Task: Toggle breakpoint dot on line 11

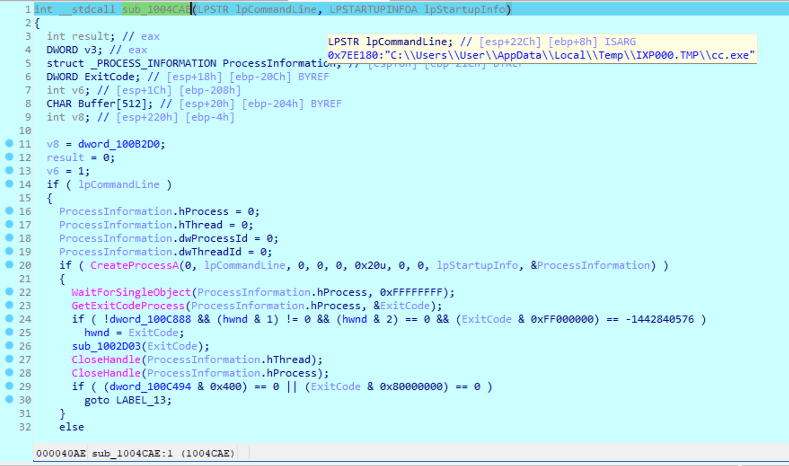Action: [x=9, y=145]
